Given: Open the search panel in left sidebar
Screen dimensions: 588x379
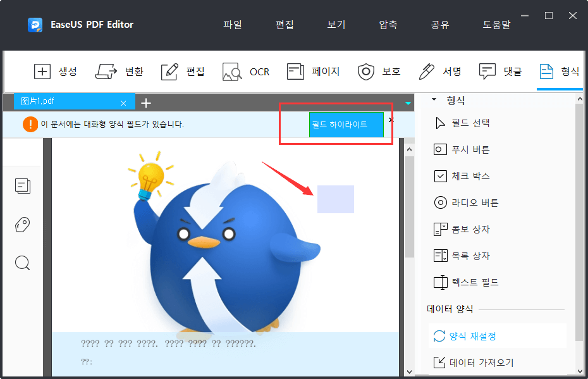Looking at the screenshot, I should coord(22,263).
